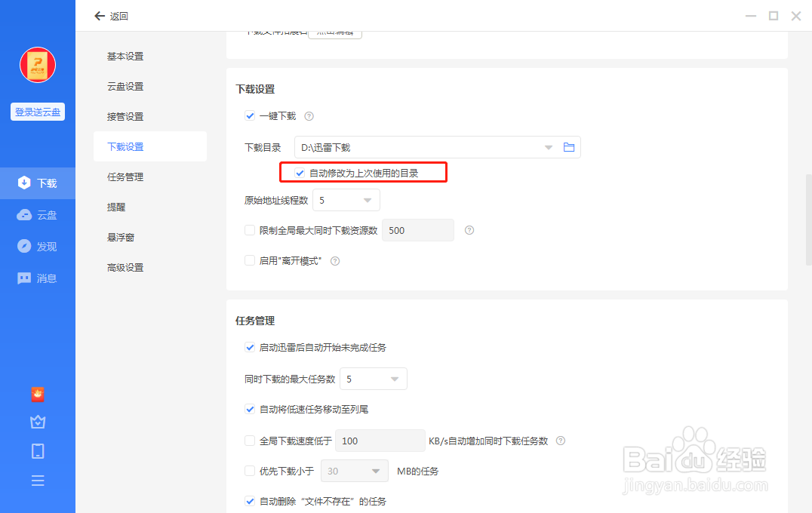This screenshot has width=812, height=513.
Task: Click the mobile phone icon in sidebar
Action: point(37,450)
